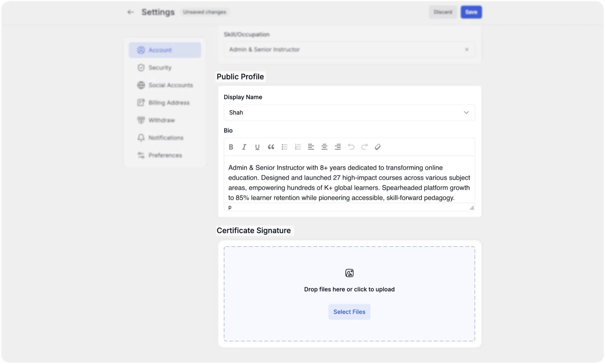Click the Select Files button
This screenshot has height=364, width=605.
click(x=349, y=312)
